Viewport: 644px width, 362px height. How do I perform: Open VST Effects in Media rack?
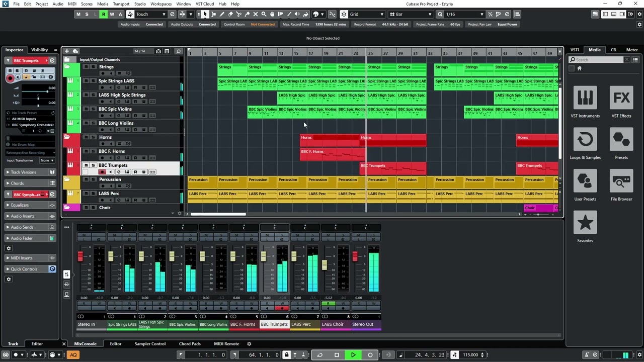point(621,103)
